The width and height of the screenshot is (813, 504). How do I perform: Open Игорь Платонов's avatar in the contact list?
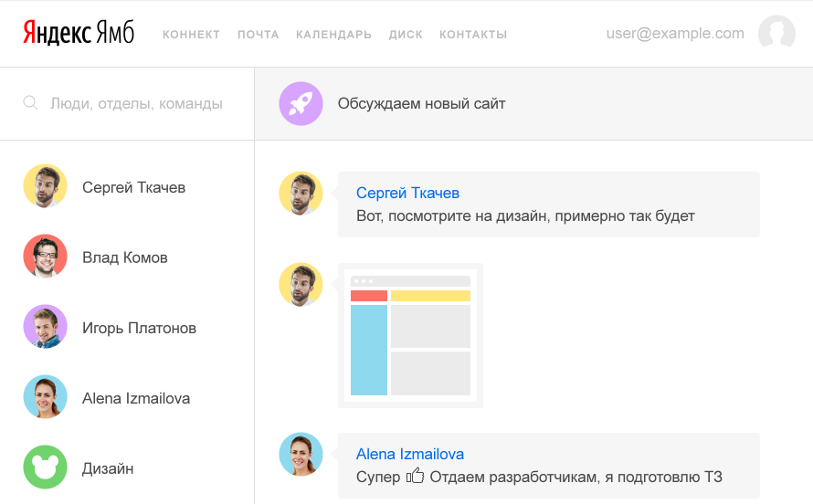tap(45, 327)
